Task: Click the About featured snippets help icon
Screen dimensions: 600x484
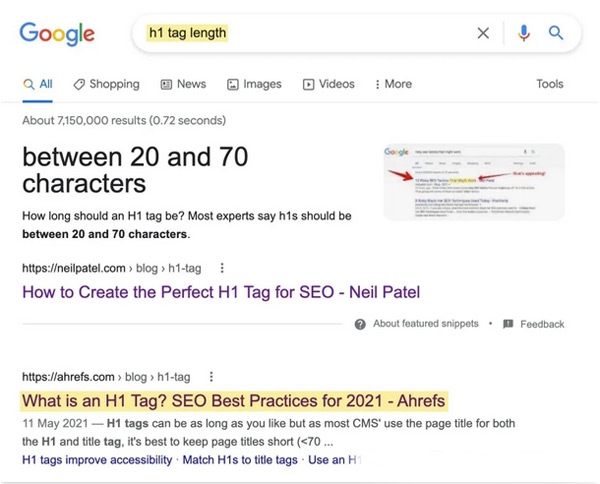Action: pyautogui.click(x=362, y=324)
